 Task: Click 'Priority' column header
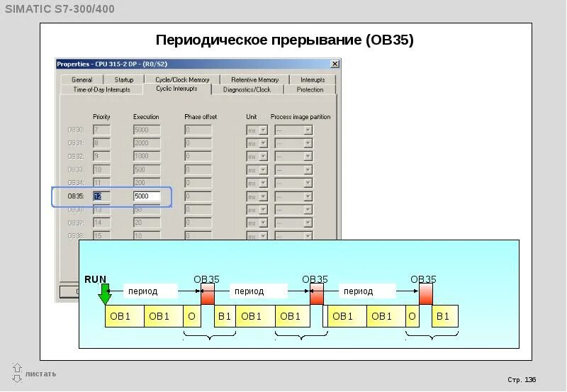pos(101,117)
